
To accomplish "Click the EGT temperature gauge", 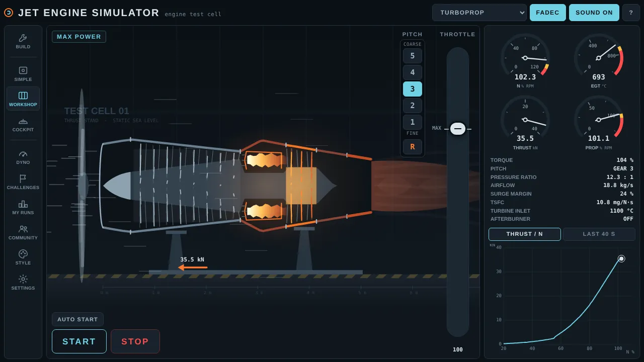I will [x=599, y=61].
